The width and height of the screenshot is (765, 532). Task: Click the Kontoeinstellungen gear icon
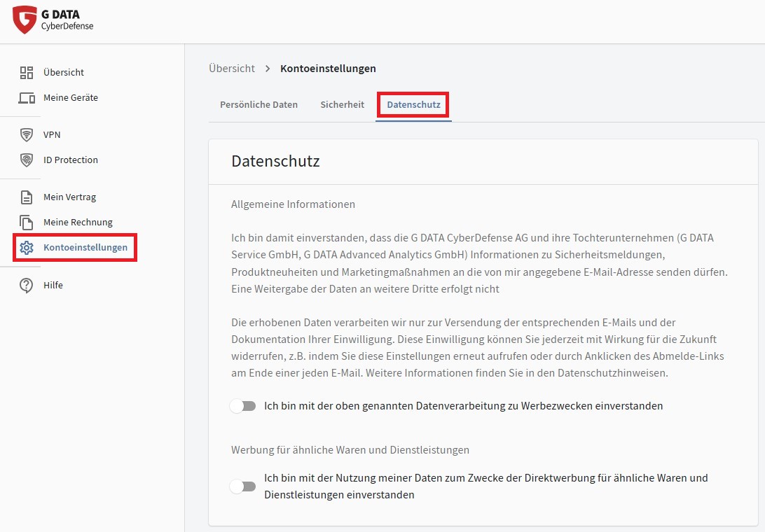pos(27,247)
